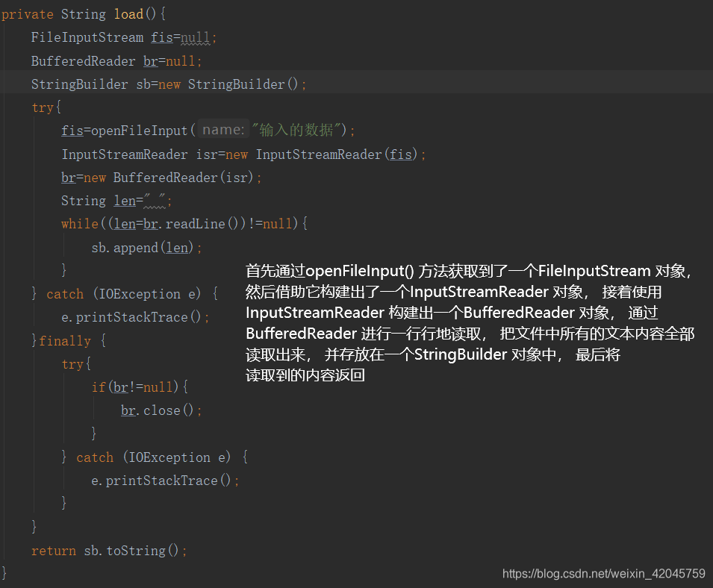
Task: Click the 'FileInputStream fis=null;' line
Action: pyautogui.click(x=124, y=37)
